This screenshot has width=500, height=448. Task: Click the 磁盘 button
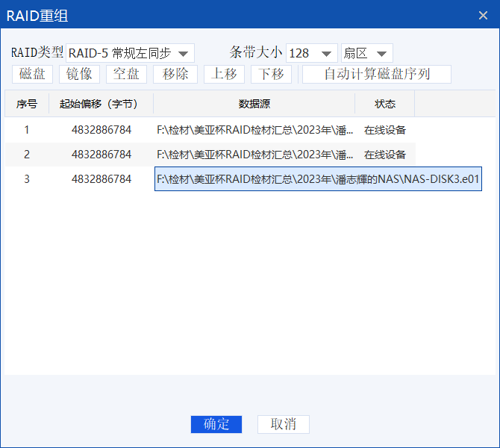33,74
